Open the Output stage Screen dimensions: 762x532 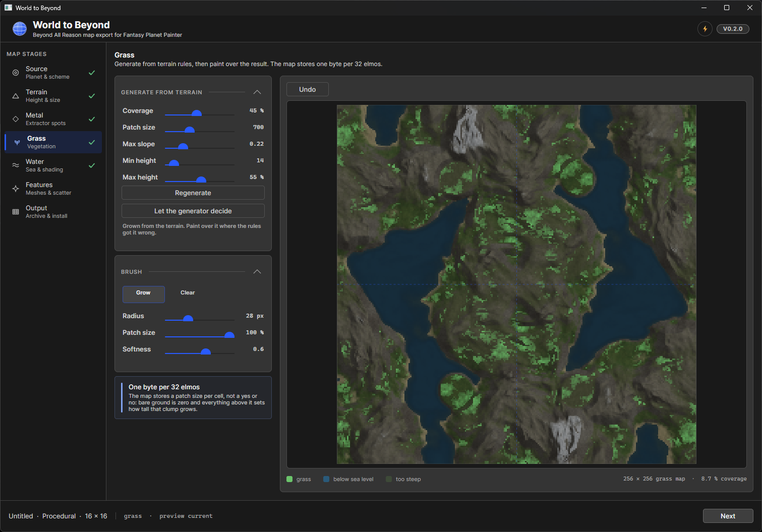click(x=53, y=212)
